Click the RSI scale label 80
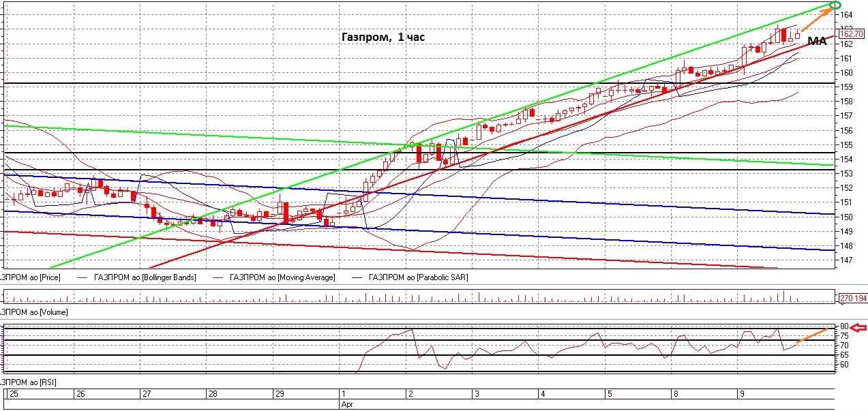This screenshot has width=868, height=411. coord(843,326)
